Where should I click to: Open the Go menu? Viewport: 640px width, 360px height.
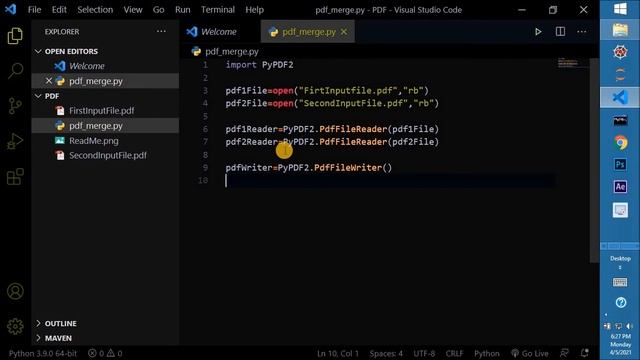click(158, 10)
